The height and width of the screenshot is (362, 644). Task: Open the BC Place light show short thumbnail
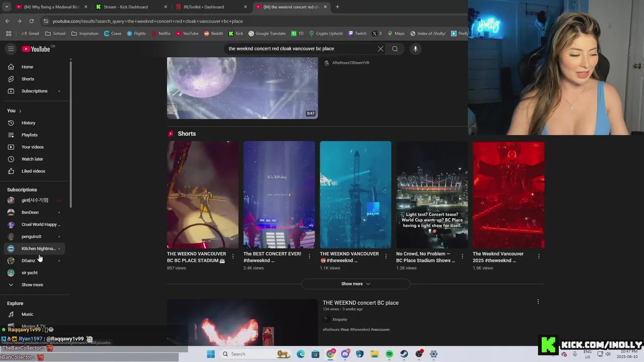coord(432,195)
